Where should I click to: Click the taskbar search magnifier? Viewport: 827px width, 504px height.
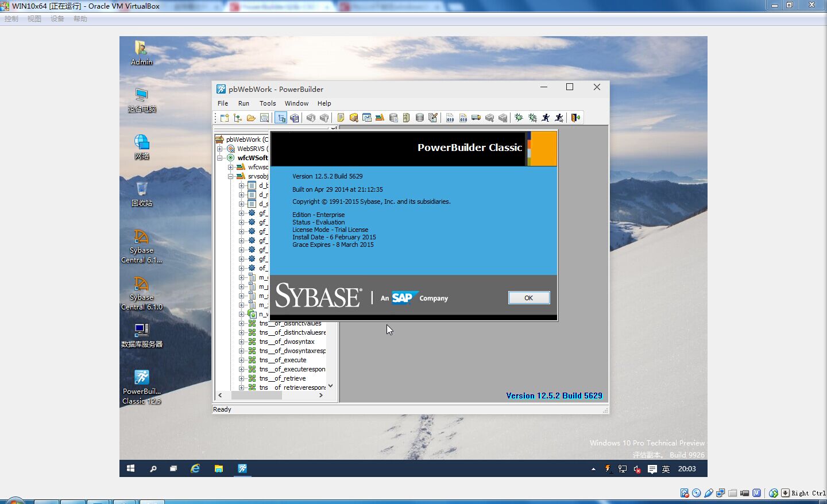[153, 468]
